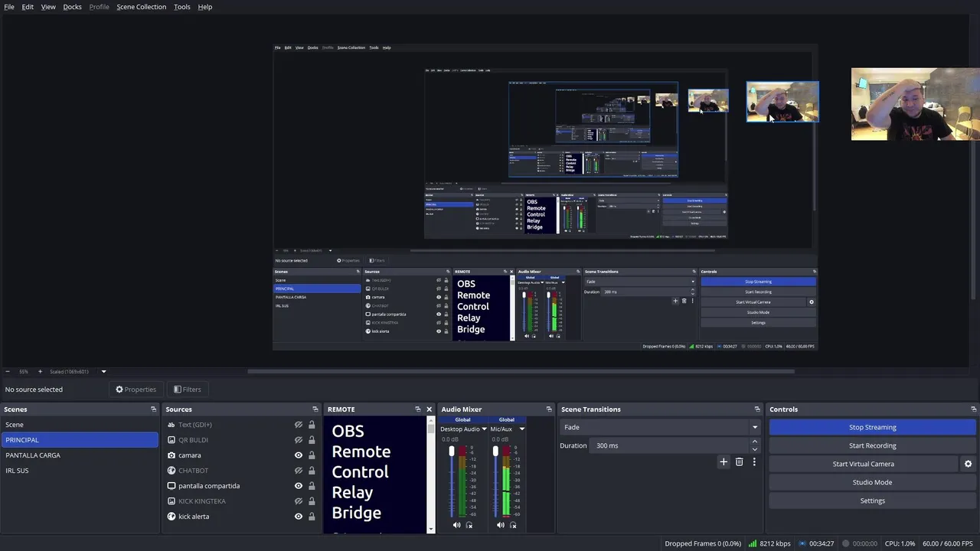The image size is (980, 551).
Task: Float the Audio Mixer dock
Action: pos(549,409)
